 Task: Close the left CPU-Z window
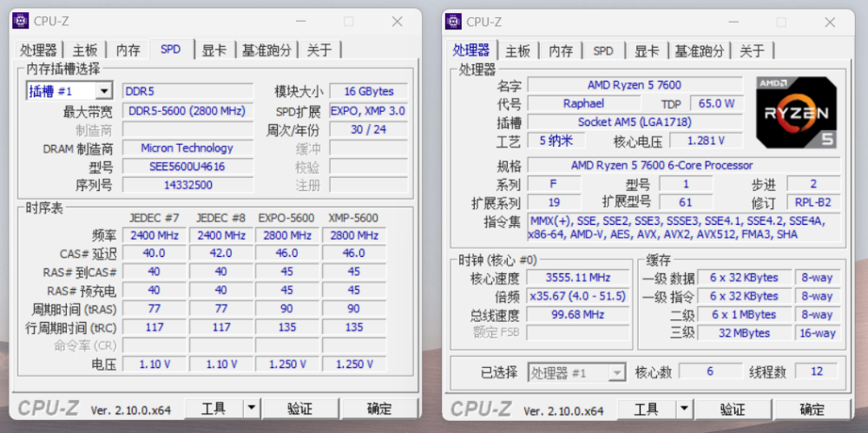tap(398, 22)
